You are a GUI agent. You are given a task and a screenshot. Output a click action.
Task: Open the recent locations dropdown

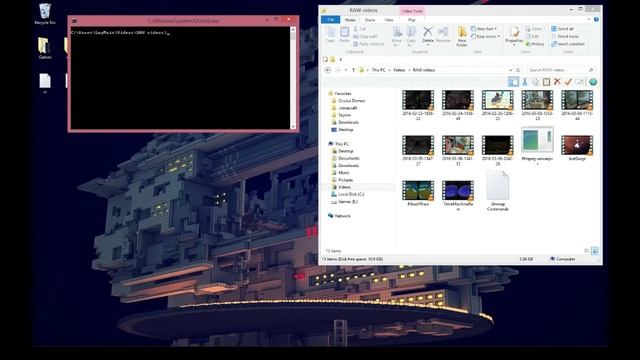[x=346, y=70]
